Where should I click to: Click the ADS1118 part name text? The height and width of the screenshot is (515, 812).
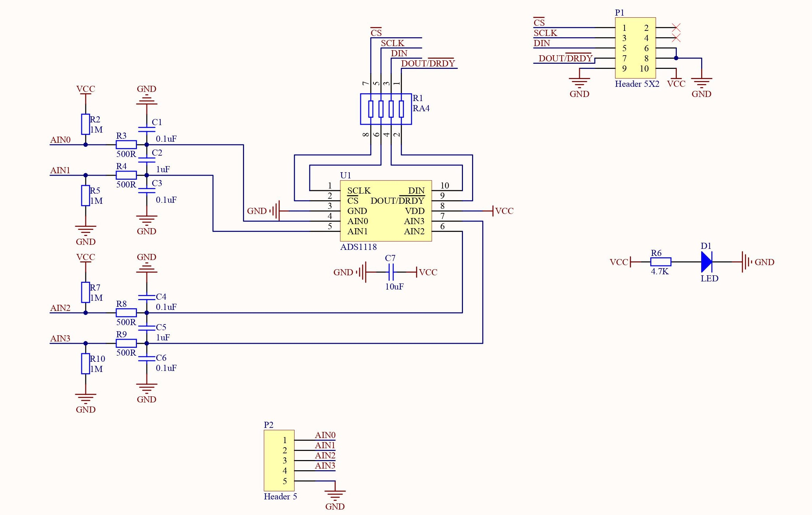click(358, 247)
